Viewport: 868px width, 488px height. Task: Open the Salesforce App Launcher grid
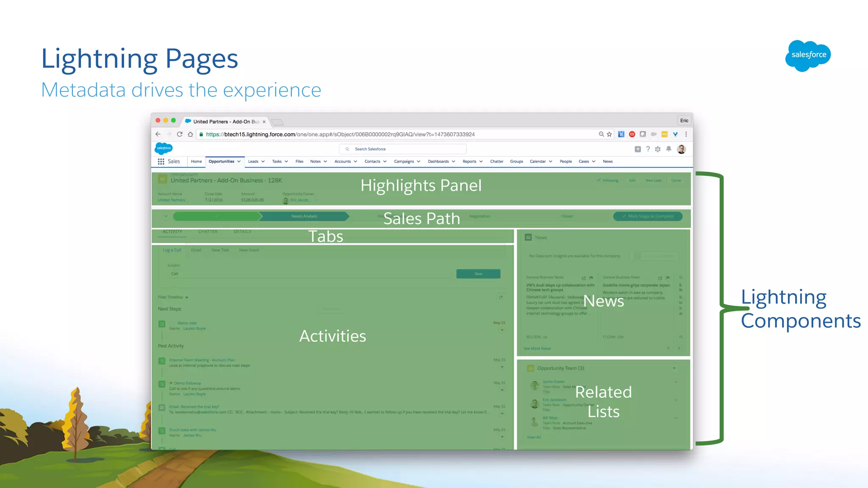pyautogui.click(x=161, y=161)
